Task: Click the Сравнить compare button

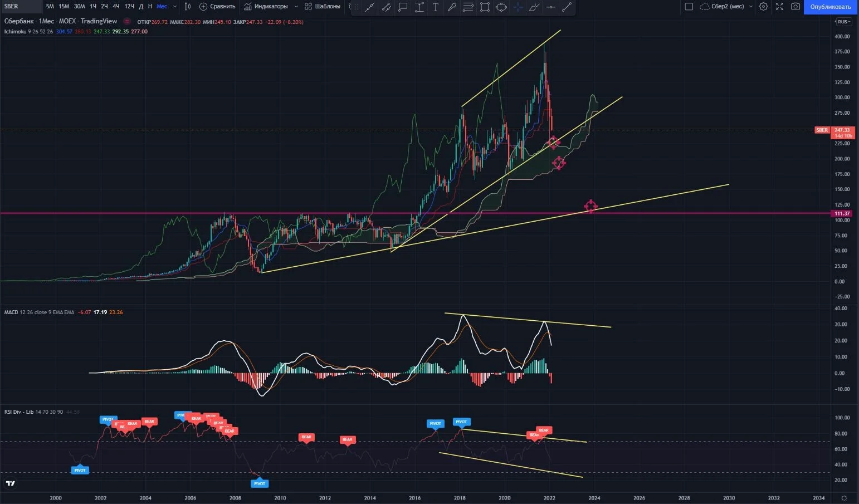Action: [x=217, y=7]
